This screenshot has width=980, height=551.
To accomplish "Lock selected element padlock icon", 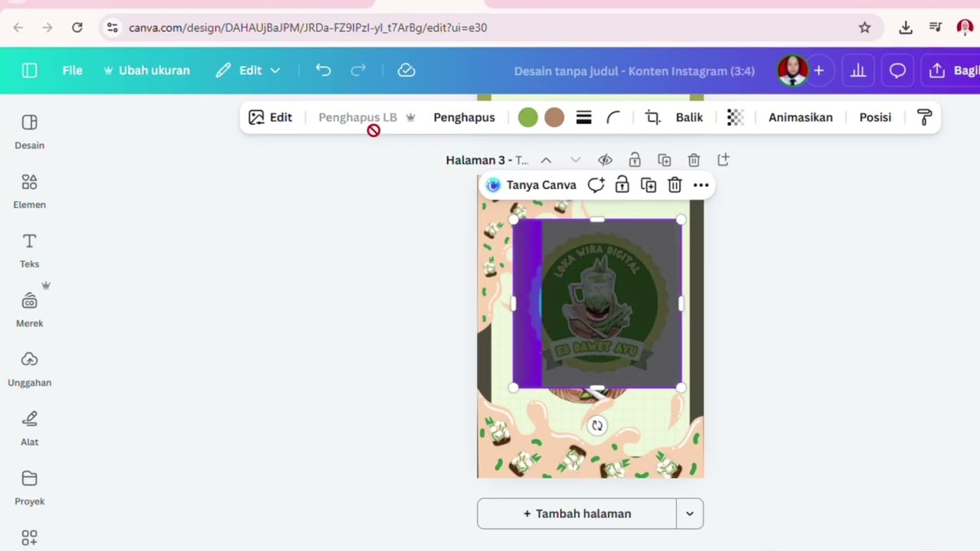I will (622, 185).
